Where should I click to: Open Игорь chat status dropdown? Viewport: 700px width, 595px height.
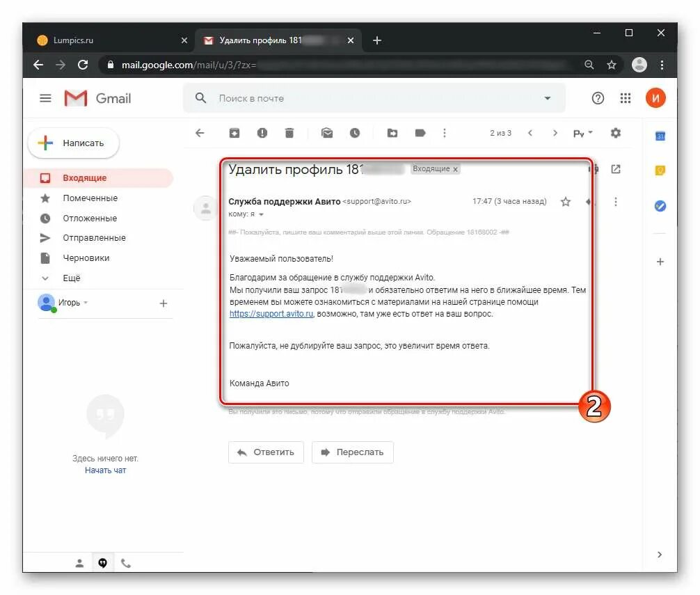click(x=86, y=303)
